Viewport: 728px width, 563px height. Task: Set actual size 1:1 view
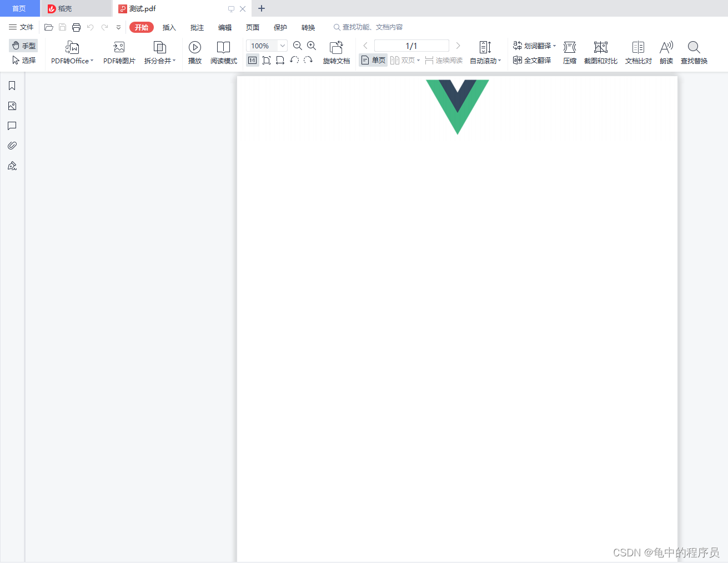tap(253, 60)
